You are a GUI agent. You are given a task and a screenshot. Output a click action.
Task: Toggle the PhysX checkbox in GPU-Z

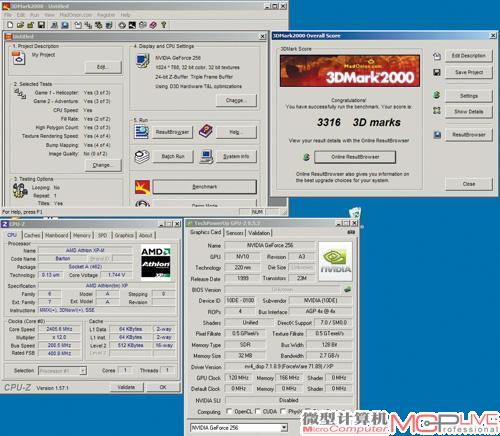283,411
